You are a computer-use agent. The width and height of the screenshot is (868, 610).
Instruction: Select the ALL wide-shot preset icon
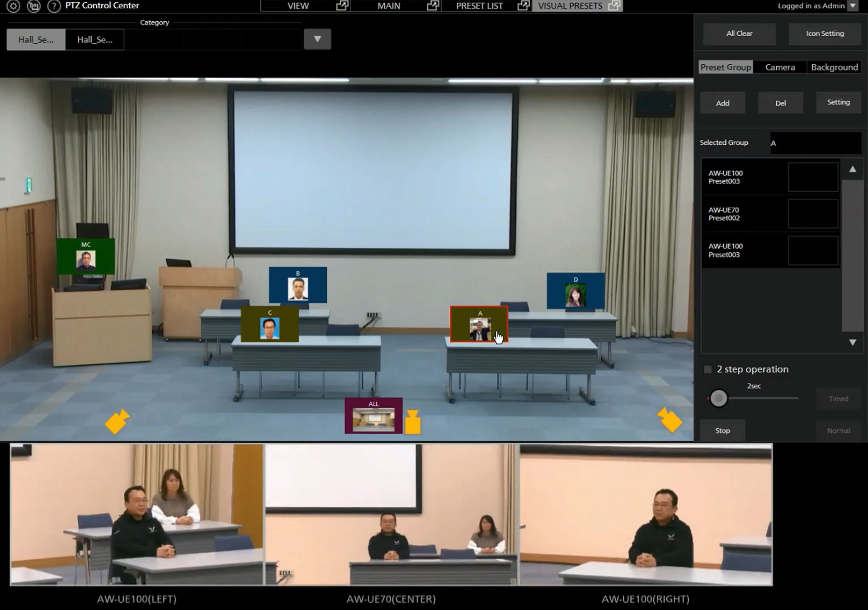[373, 415]
